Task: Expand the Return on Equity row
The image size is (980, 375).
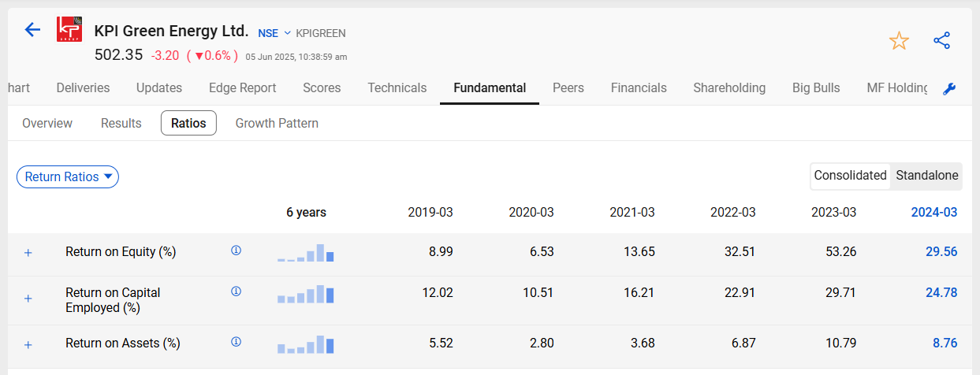Action: coord(28,253)
